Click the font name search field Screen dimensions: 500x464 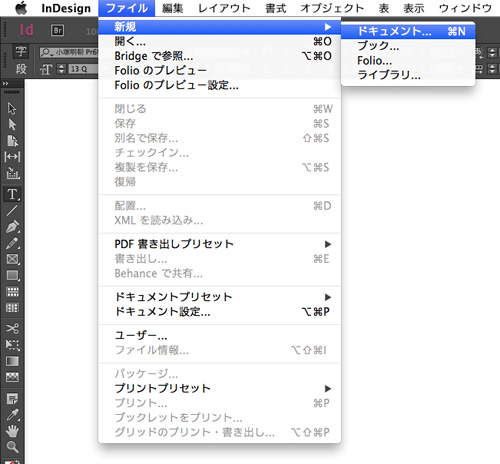[x=69, y=53]
